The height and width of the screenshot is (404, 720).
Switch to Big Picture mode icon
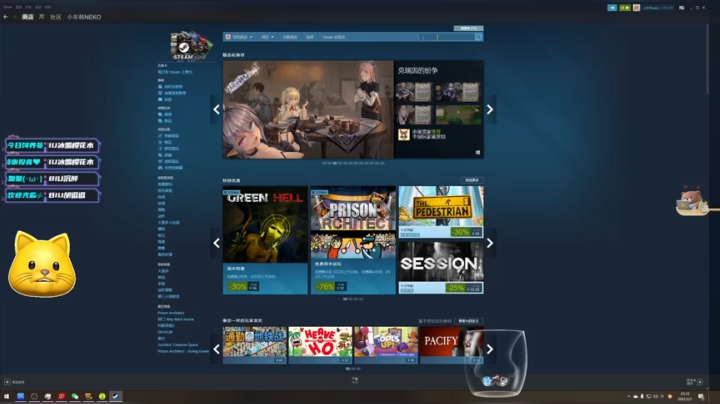681,8
